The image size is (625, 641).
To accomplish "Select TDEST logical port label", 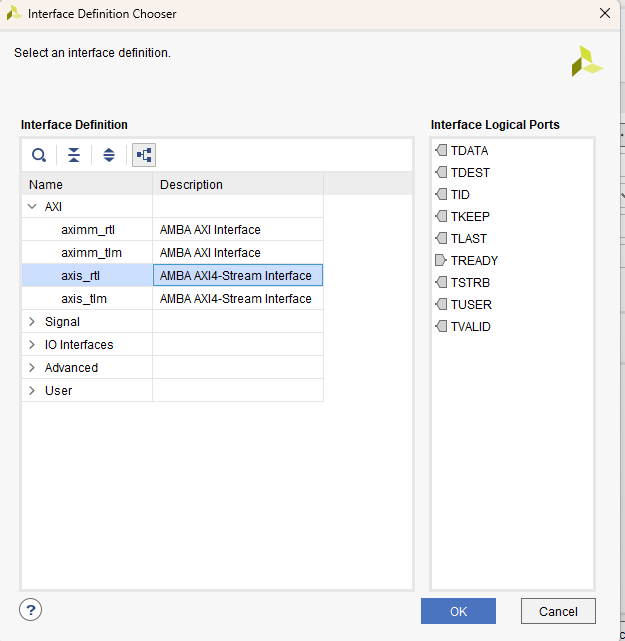I will pos(470,173).
